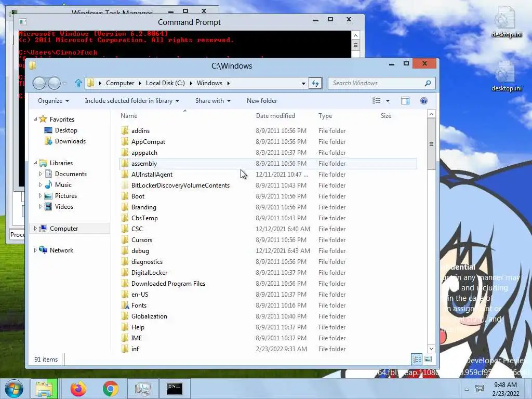Click file list scroll down arrow
The height and width of the screenshot is (399, 532).
pyautogui.click(x=431, y=349)
